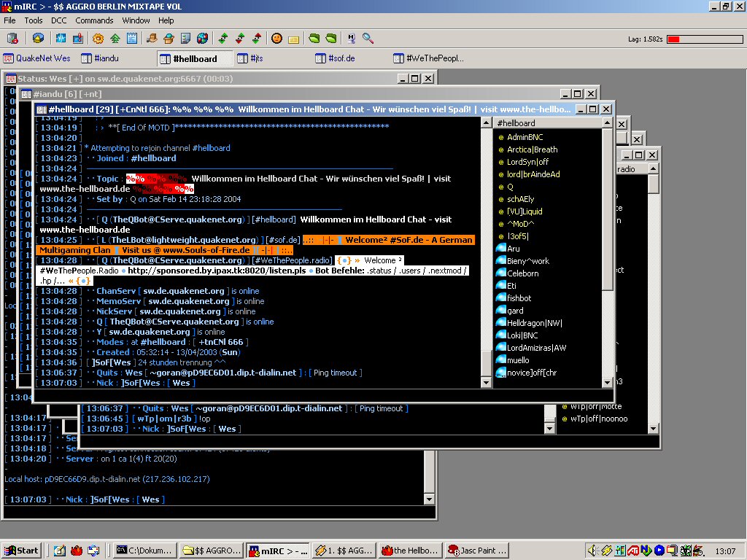Open mIRC Options from the toolbar
The width and height of the screenshot is (747, 560).
coord(37,38)
